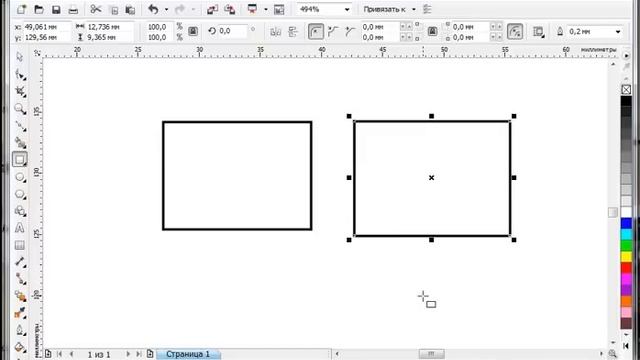Click the horizontal scrollbar thumb
Screen dimensions: 640x360
coord(431,354)
